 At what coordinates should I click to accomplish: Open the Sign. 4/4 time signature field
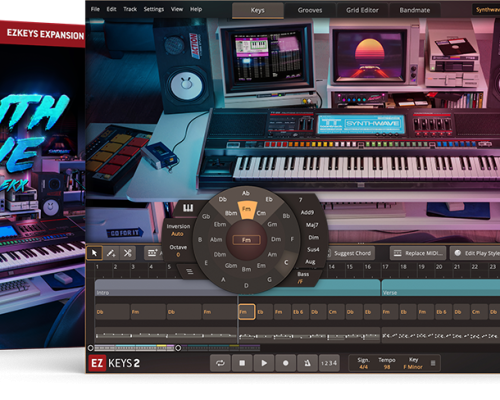pos(363,363)
